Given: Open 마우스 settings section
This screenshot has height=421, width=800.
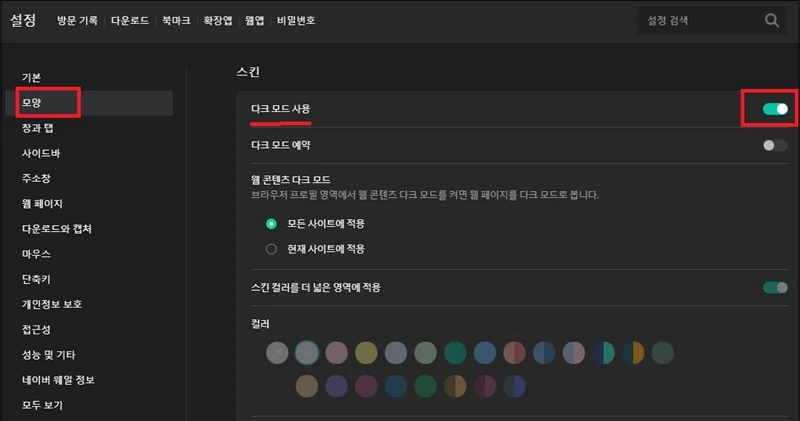Looking at the screenshot, I should click(36, 254).
